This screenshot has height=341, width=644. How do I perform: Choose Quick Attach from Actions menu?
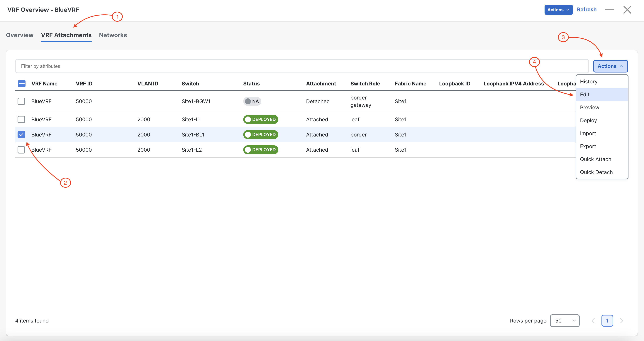click(x=602, y=159)
